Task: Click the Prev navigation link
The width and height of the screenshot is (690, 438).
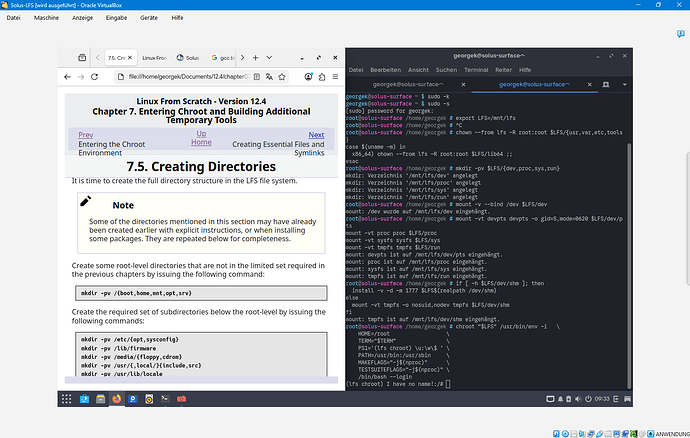Action: pos(86,134)
